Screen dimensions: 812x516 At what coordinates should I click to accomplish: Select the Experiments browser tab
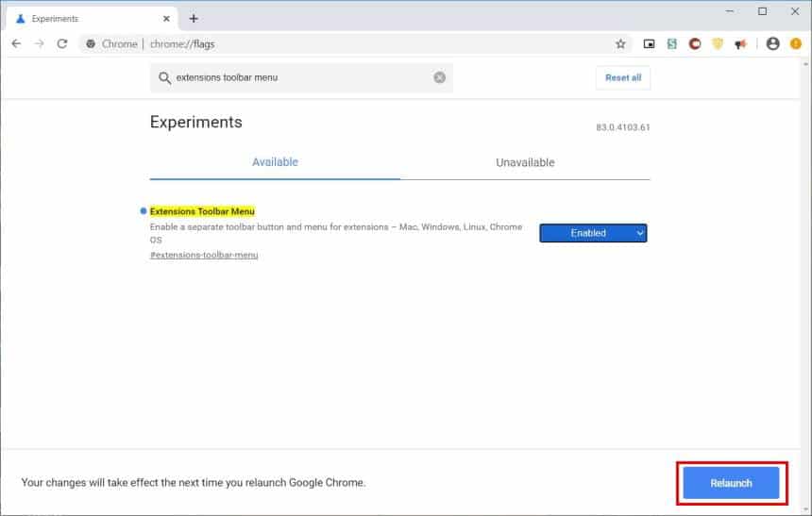tap(93, 19)
